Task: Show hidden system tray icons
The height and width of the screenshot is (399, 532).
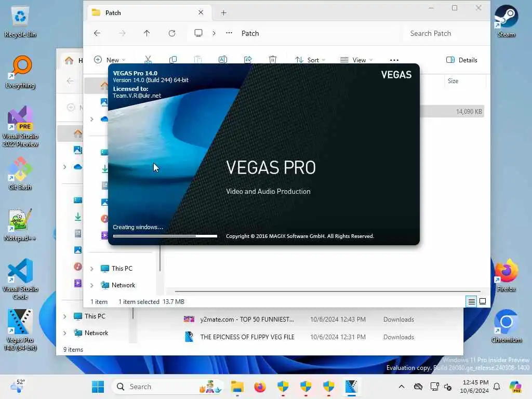Action: 402,387
